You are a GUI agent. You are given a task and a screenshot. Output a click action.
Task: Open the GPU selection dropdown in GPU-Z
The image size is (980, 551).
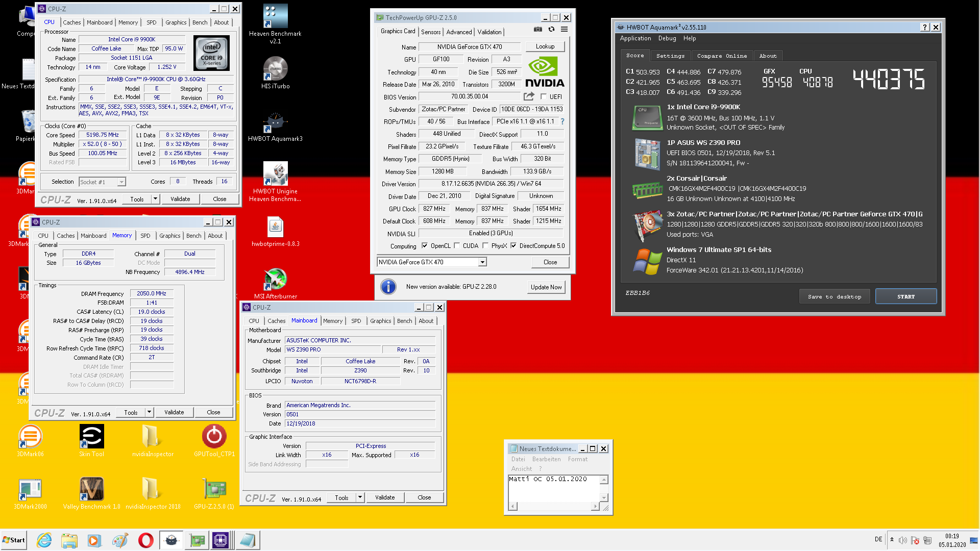[x=482, y=262]
